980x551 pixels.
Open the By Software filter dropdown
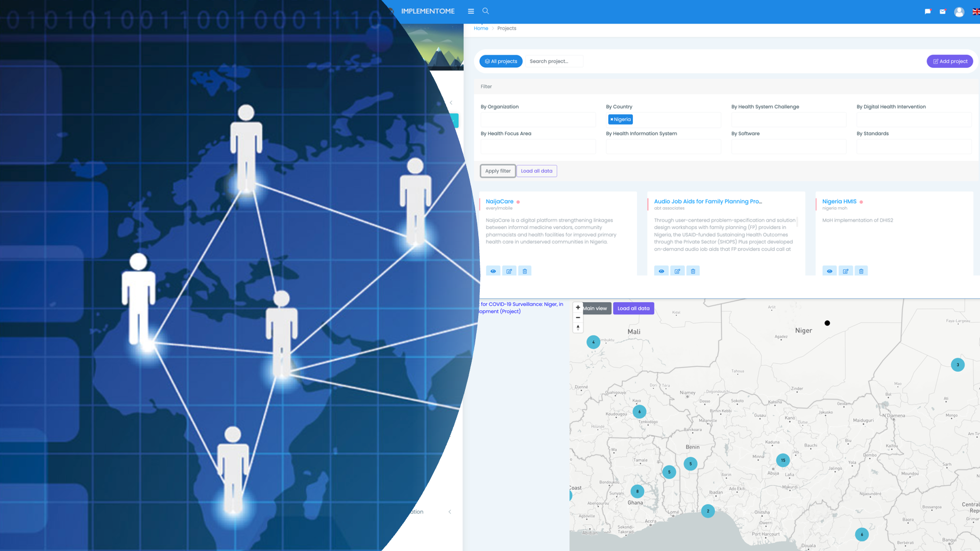click(789, 147)
